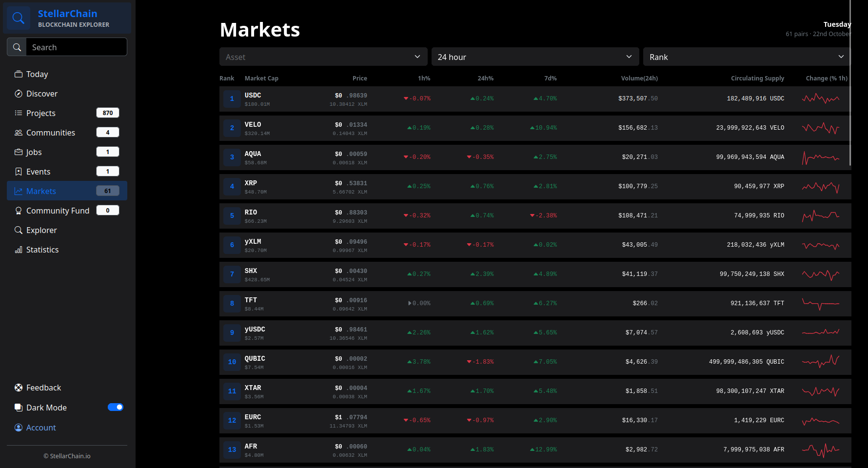This screenshot has width=868, height=468.
Task: Open the Communities section
Action: pyautogui.click(x=67, y=133)
